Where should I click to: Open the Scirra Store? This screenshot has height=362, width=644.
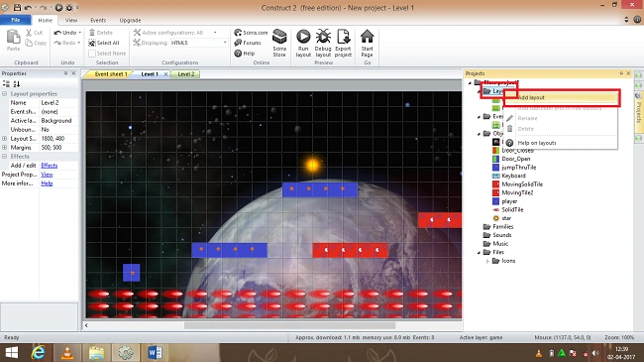[x=279, y=43]
